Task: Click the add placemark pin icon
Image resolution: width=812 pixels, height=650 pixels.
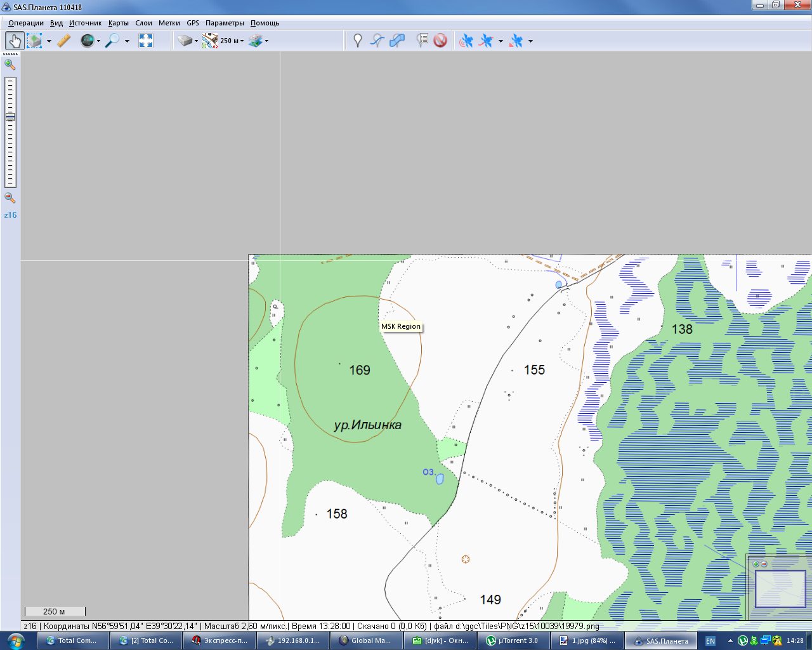Action: (358, 41)
